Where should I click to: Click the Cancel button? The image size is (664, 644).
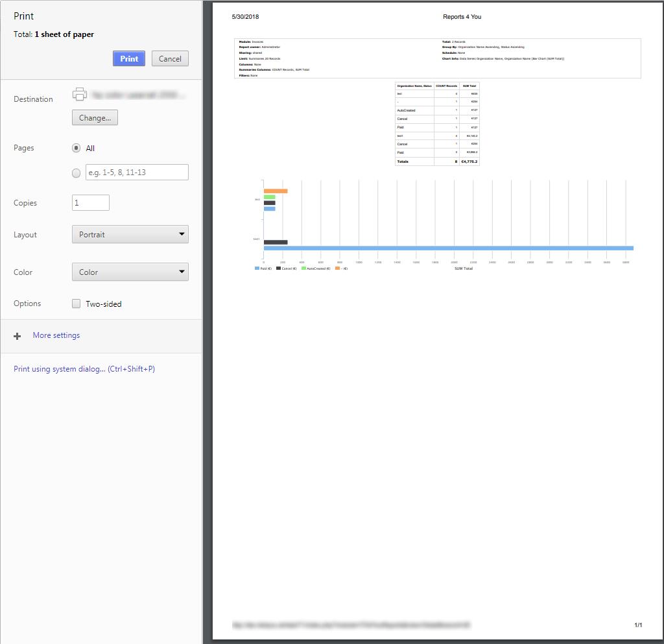(x=170, y=59)
